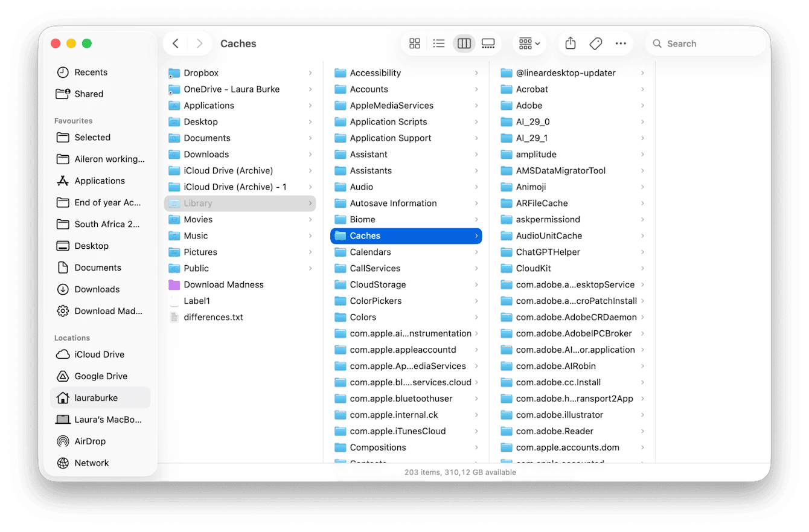Click the Tags icon in the toolbar
Screen dimensions: 809x532
(595, 43)
